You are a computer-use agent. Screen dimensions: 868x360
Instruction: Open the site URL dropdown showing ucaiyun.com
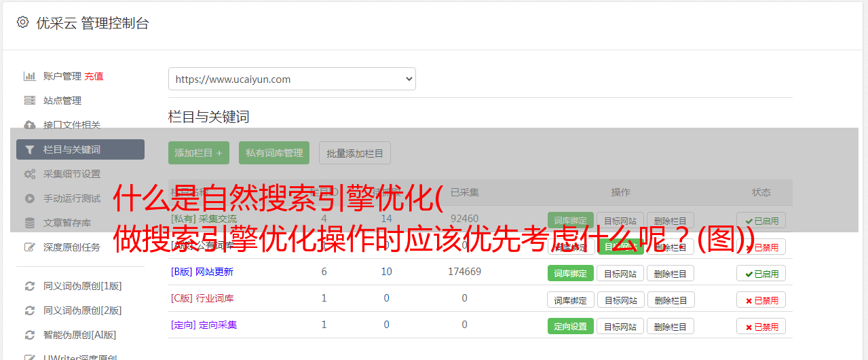292,79
